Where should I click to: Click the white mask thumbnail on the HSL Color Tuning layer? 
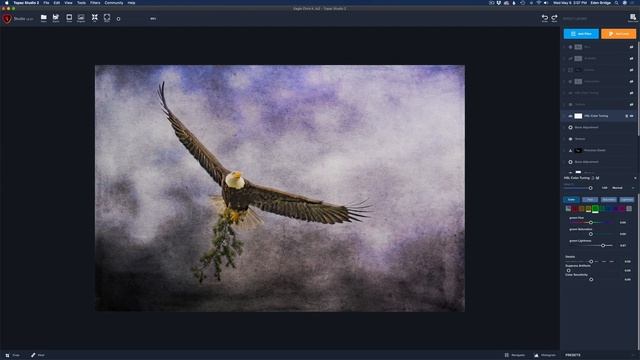pyautogui.click(x=578, y=116)
